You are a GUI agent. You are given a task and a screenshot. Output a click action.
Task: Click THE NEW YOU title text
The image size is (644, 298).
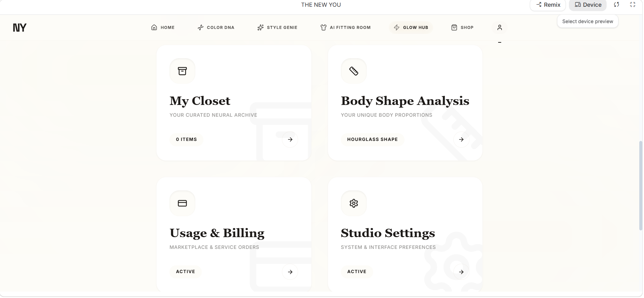point(321,5)
